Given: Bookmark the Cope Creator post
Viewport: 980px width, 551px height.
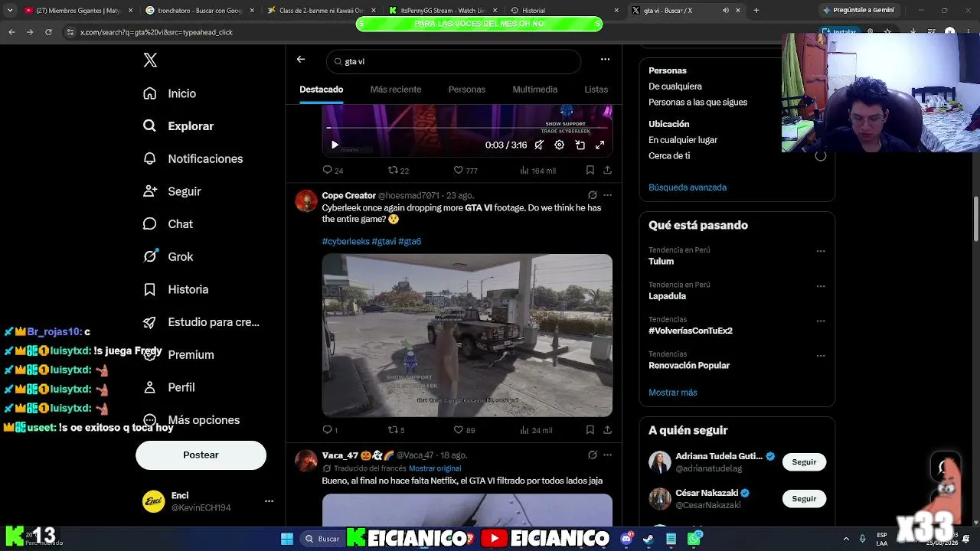Looking at the screenshot, I should 590,430.
